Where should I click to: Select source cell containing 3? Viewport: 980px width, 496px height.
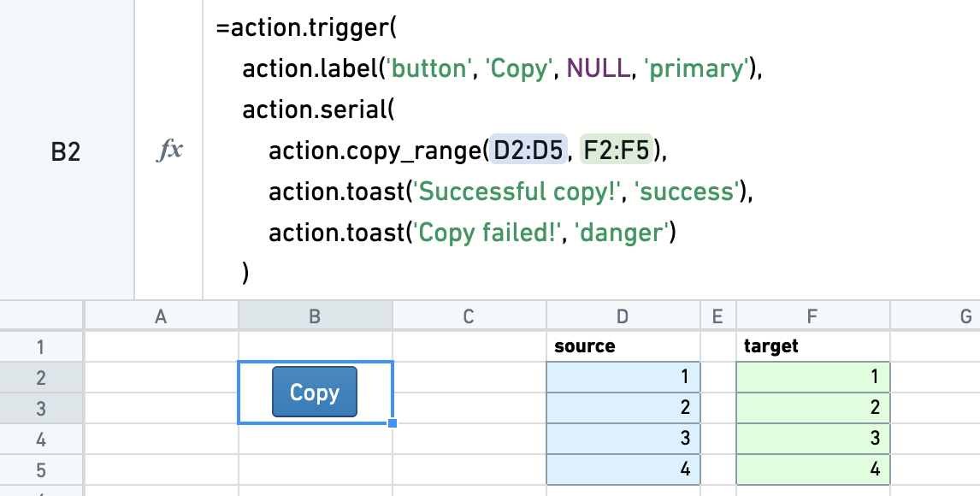pos(623,440)
